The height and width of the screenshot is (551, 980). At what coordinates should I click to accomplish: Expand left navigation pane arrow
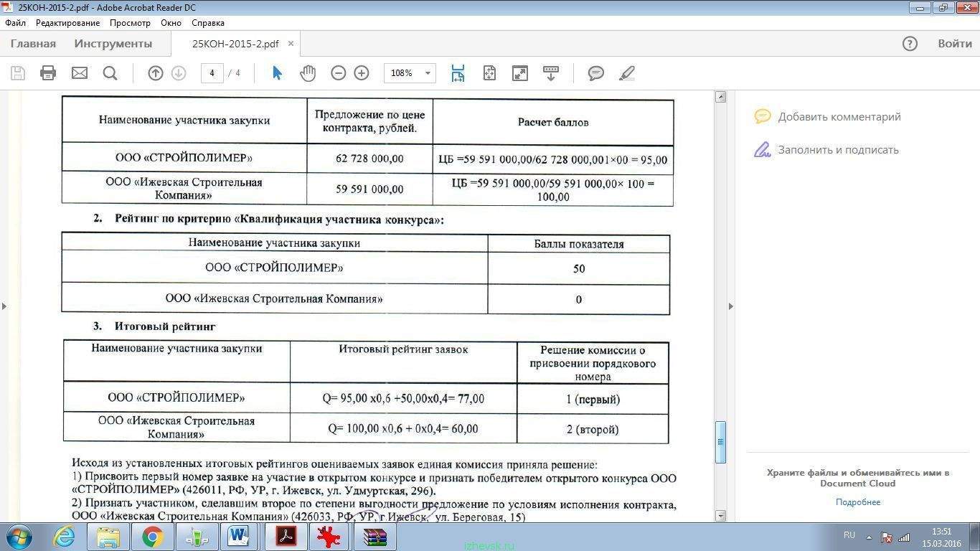click(x=4, y=306)
